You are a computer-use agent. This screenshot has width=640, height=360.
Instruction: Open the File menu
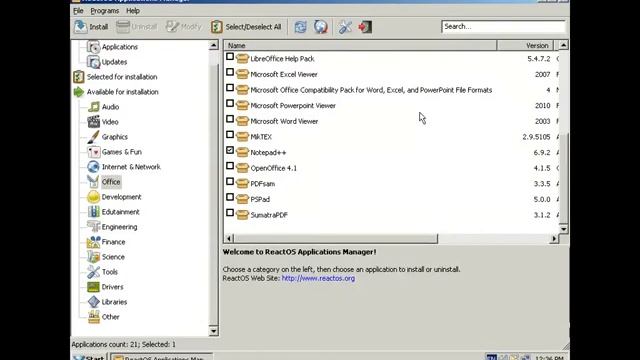pyautogui.click(x=78, y=11)
